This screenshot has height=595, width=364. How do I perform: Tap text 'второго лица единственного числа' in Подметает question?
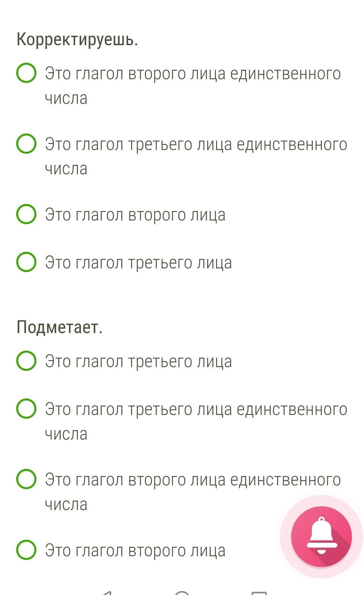click(193, 492)
